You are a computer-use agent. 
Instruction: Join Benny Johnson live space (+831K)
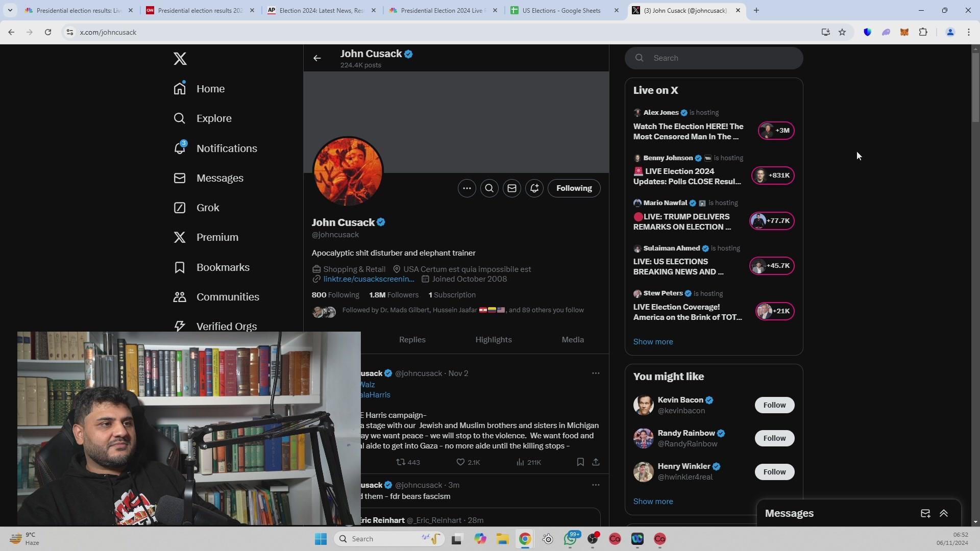(x=773, y=176)
